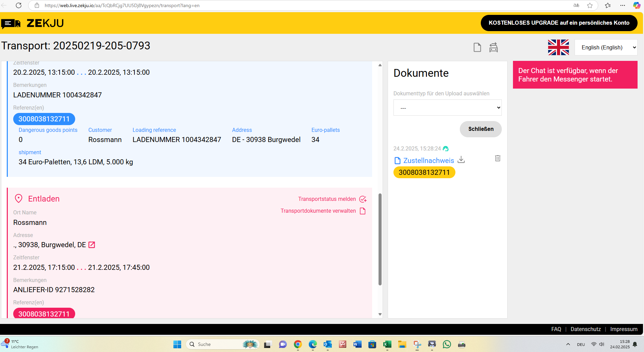Open File Explorer from the taskbar
644x352 pixels.
click(402, 344)
